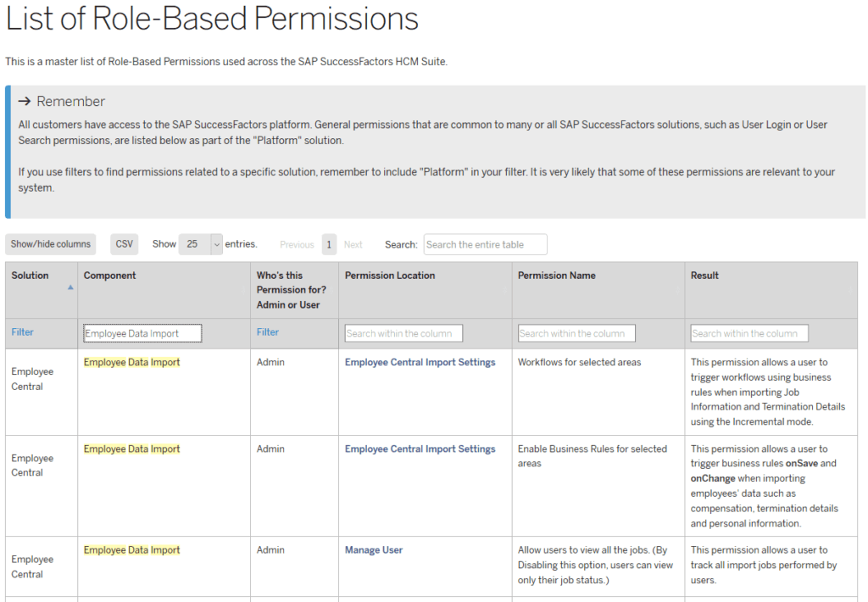Click the Permission Location column search box
This screenshot has width=868, height=602.
pos(403,333)
